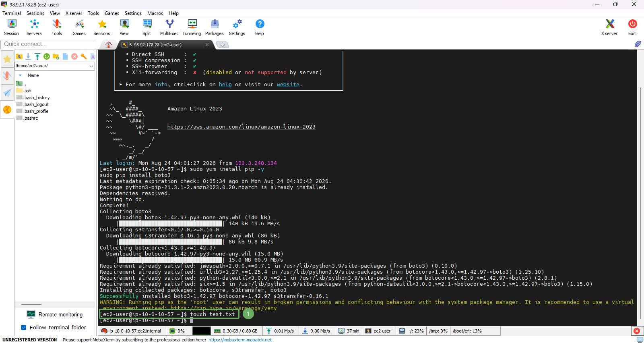
Task: Open the Servers tool
Action: point(34,27)
